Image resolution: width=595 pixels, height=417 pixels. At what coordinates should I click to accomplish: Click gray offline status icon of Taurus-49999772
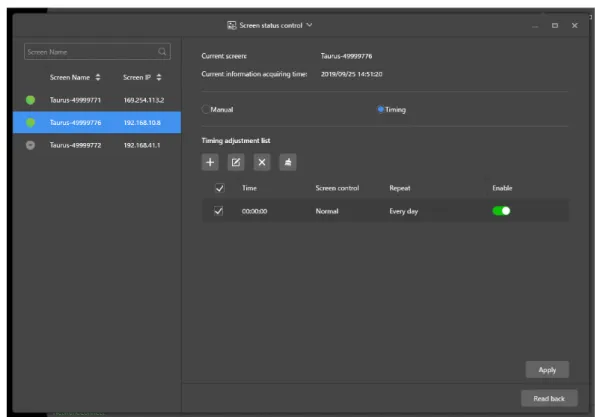coord(30,145)
